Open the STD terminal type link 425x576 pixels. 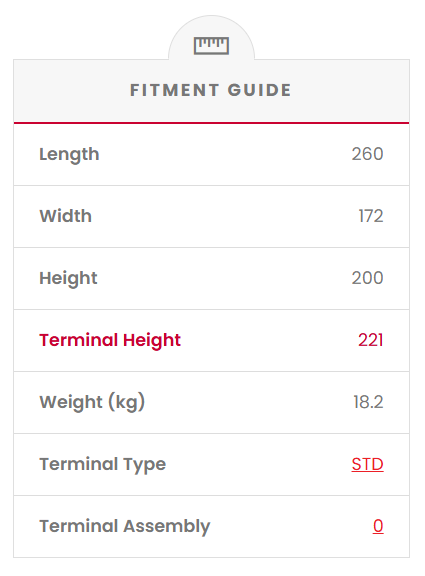click(367, 464)
